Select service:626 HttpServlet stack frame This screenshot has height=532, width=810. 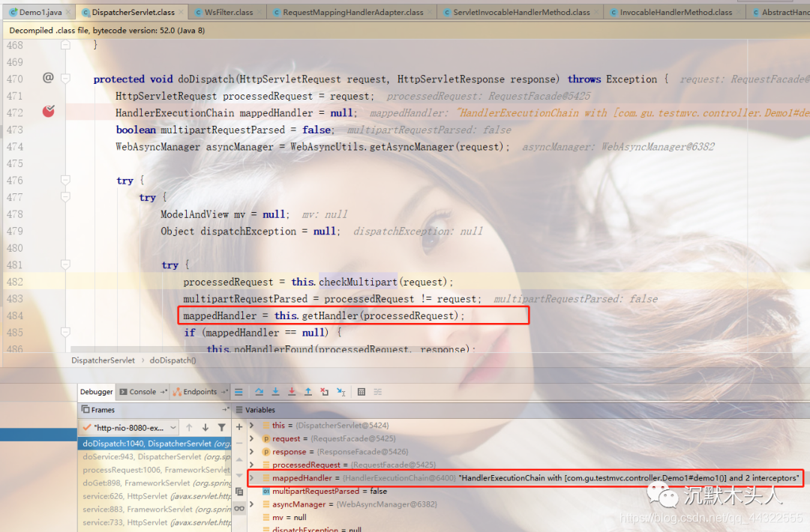[x=155, y=496]
